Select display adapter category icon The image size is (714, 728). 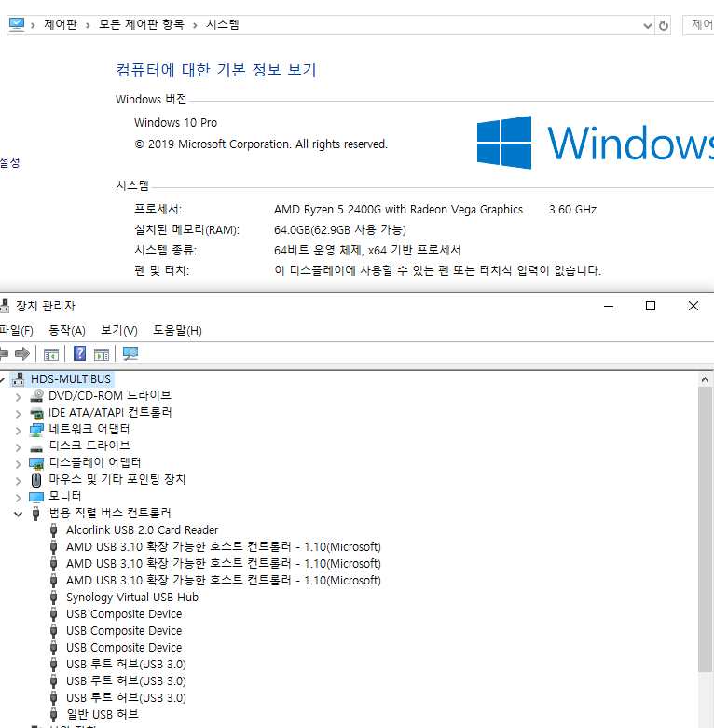point(36,463)
